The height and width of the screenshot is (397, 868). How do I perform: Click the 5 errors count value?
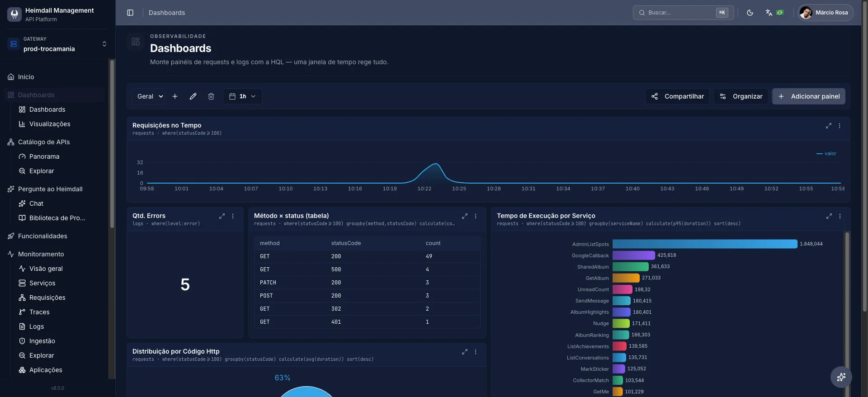click(x=185, y=284)
